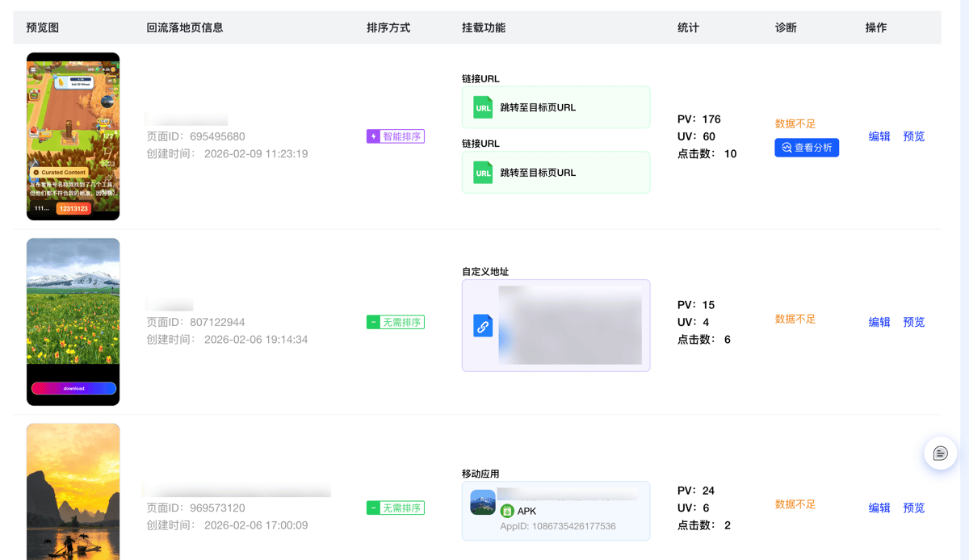The image size is (969, 560).
Task: Click 数据不足 in the 807122944 row
Action: tap(795, 319)
